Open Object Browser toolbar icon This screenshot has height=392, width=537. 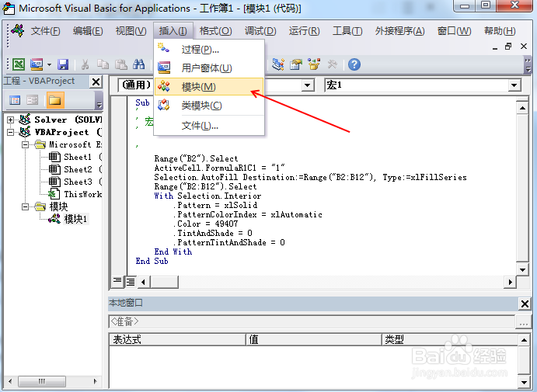[314, 64]
